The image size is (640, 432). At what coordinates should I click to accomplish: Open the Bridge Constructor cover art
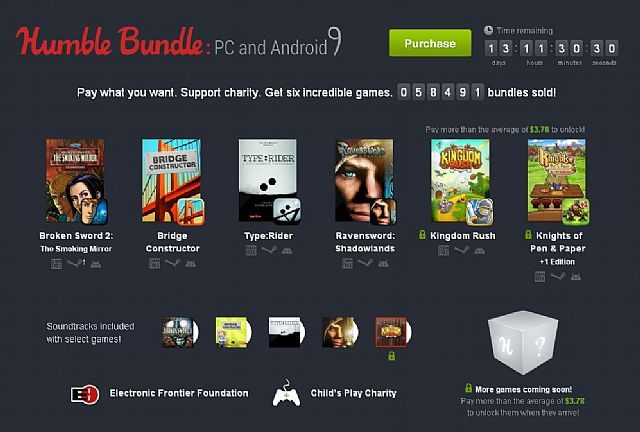pos(173,182)
